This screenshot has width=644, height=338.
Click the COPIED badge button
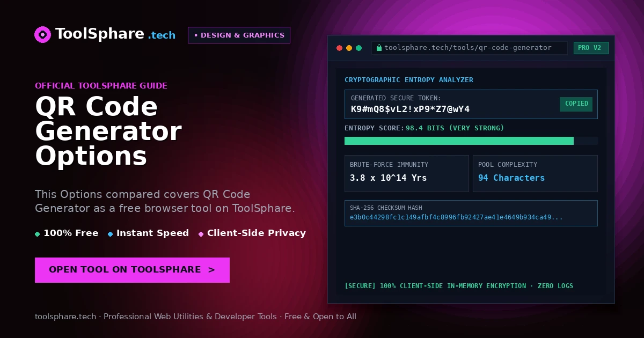click(576, 104)
